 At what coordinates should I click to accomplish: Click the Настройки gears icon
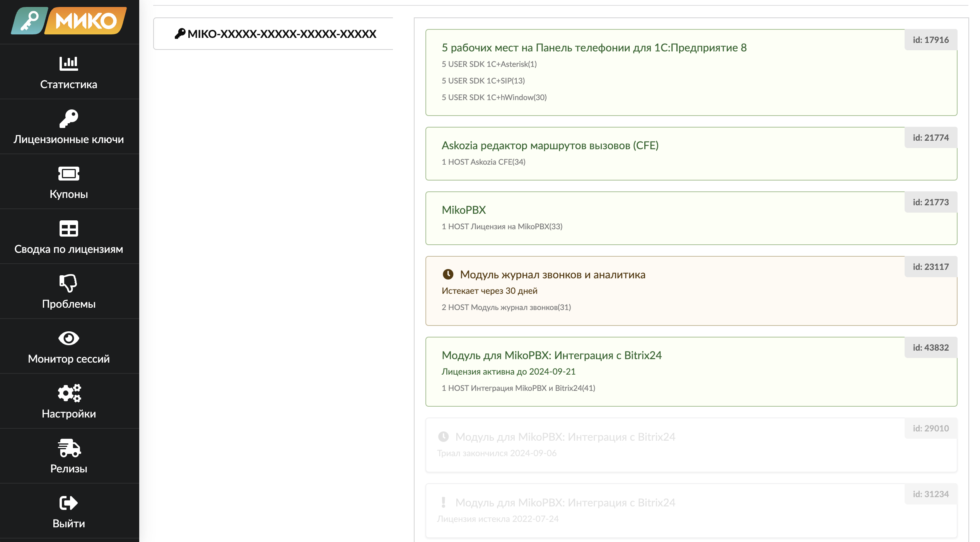pyautogui.click(x=69, y=393)
